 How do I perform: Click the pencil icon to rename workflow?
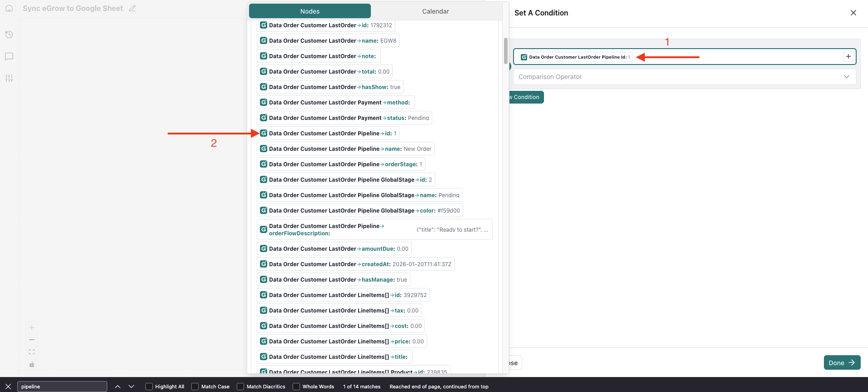click(132, 9)
